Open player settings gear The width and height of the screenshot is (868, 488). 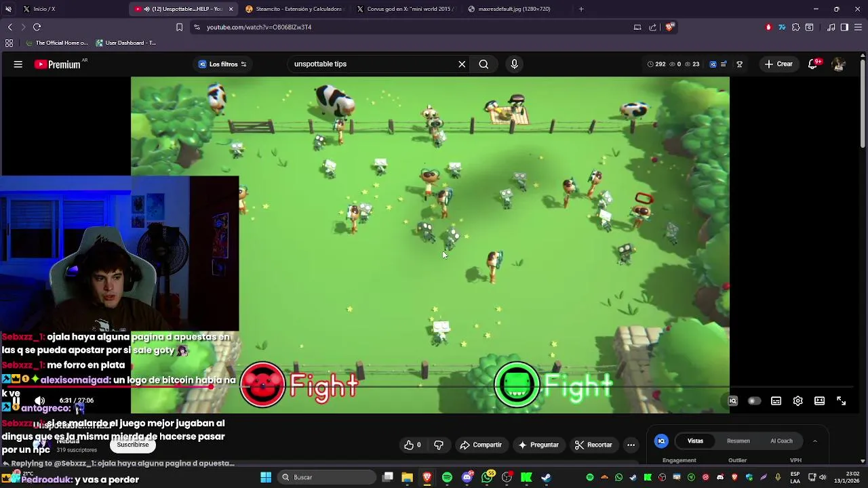pyautogui.click(x=797, y=401)
